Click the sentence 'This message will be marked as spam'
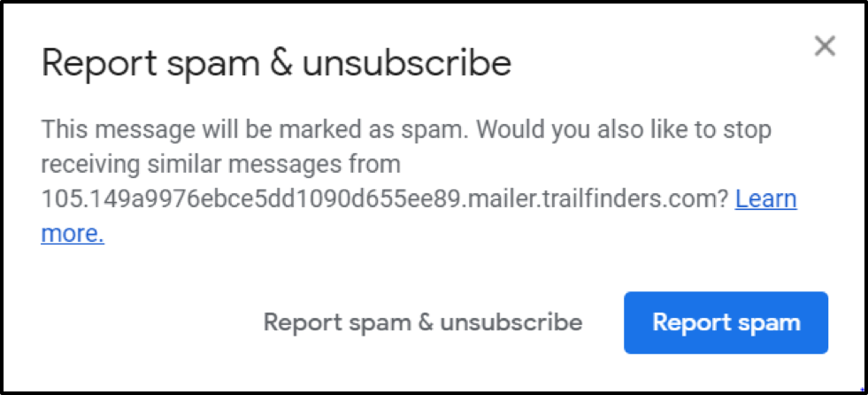This screenshot has height=395, width=868. tap(255, 130)
